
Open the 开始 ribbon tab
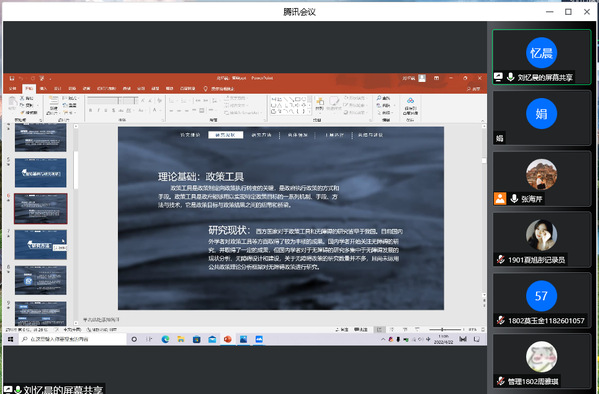(x=29, y=89)
